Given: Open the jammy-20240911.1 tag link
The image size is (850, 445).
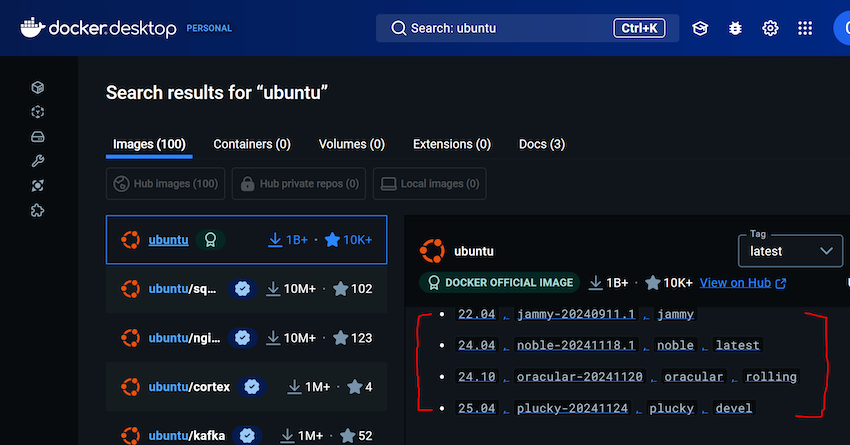Looking at the screenshot, I should [576, 314].
